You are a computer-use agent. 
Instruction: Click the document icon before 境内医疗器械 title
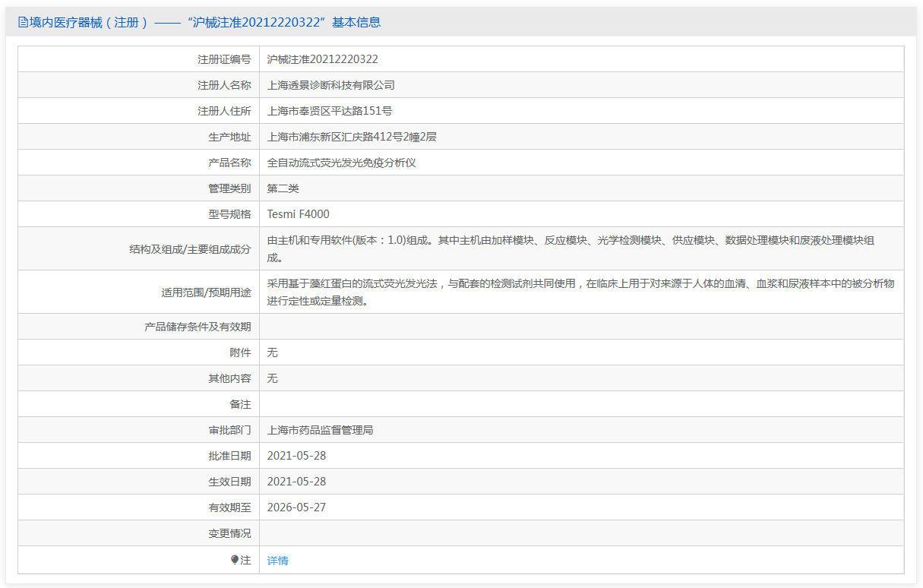click(x=23, y=22)
